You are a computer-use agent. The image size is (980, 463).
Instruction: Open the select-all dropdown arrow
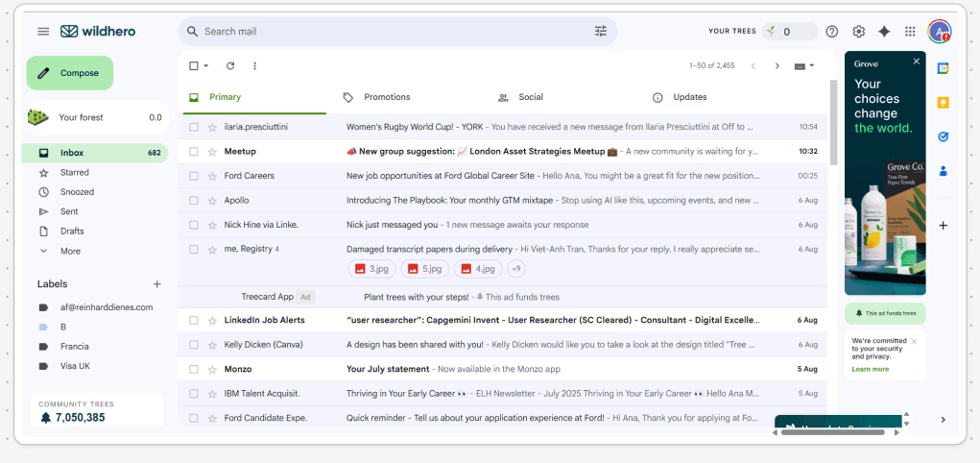click(x=205, y=65)
